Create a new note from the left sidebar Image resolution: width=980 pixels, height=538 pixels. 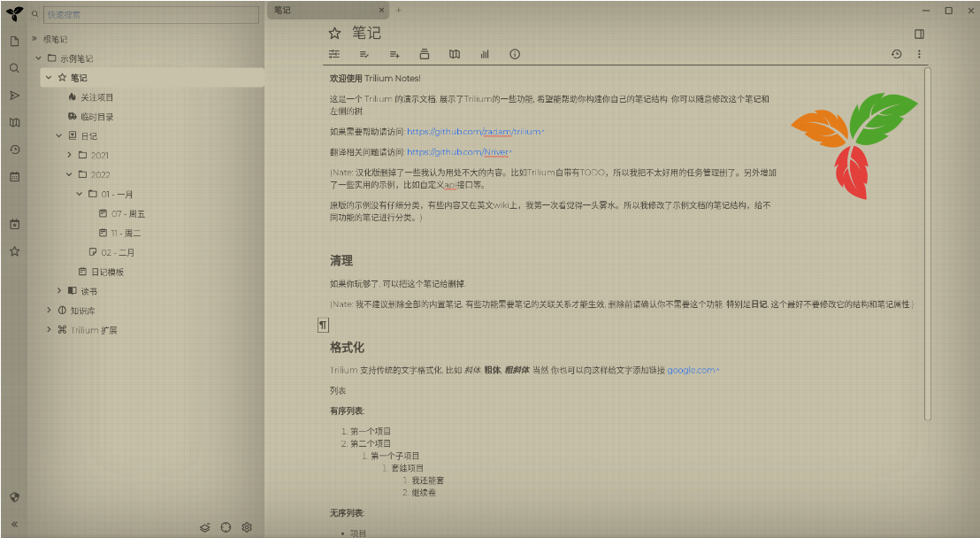(x=13, y=41)
